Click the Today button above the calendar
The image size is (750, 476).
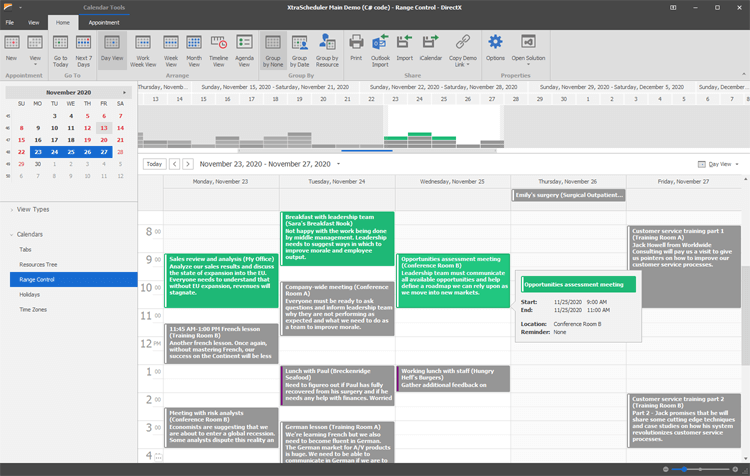(154, 164)
